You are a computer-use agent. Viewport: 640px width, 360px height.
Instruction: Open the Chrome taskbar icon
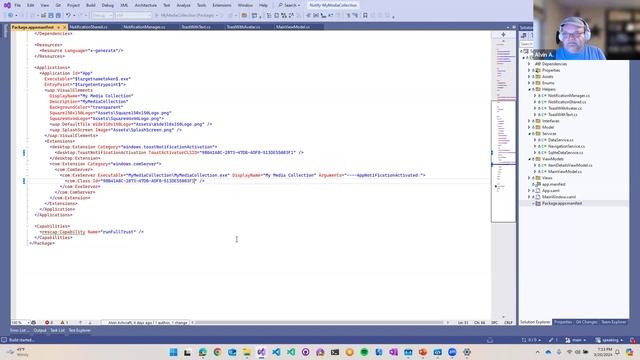[217, 352]
